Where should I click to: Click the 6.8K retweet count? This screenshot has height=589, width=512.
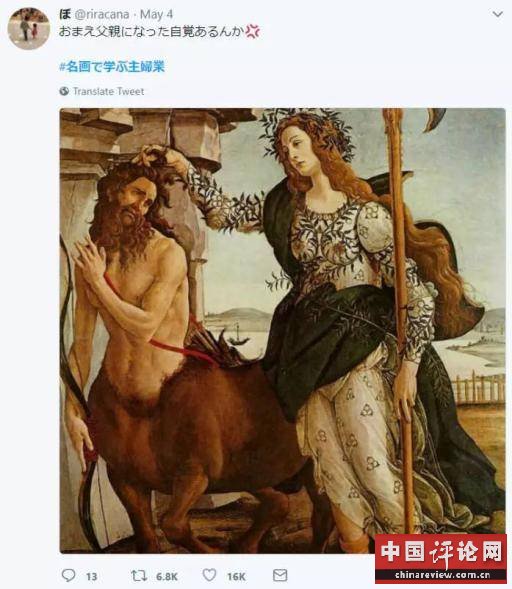click(x=167, y=576)
